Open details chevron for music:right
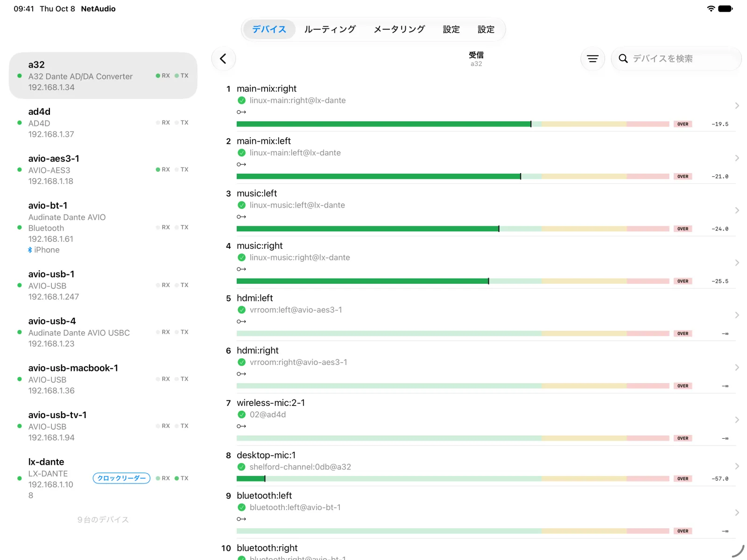 tap(737, 263)
